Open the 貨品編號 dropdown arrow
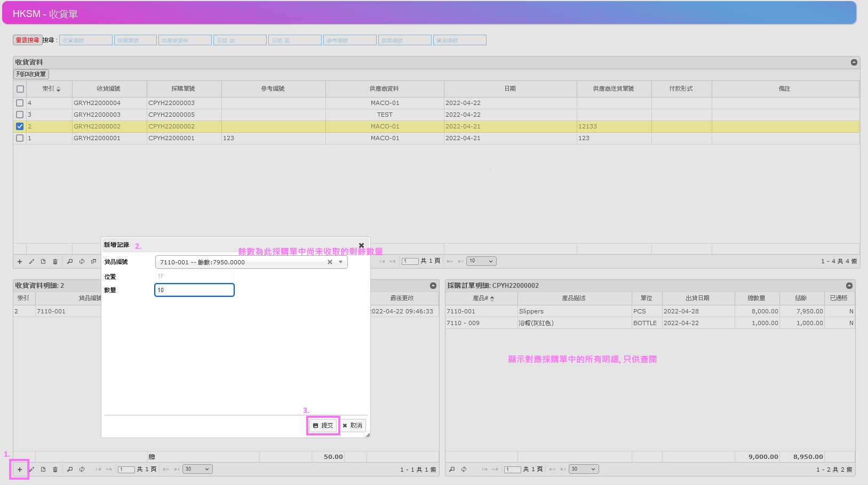This screenshot has height=485, width=868. [340, 262]
